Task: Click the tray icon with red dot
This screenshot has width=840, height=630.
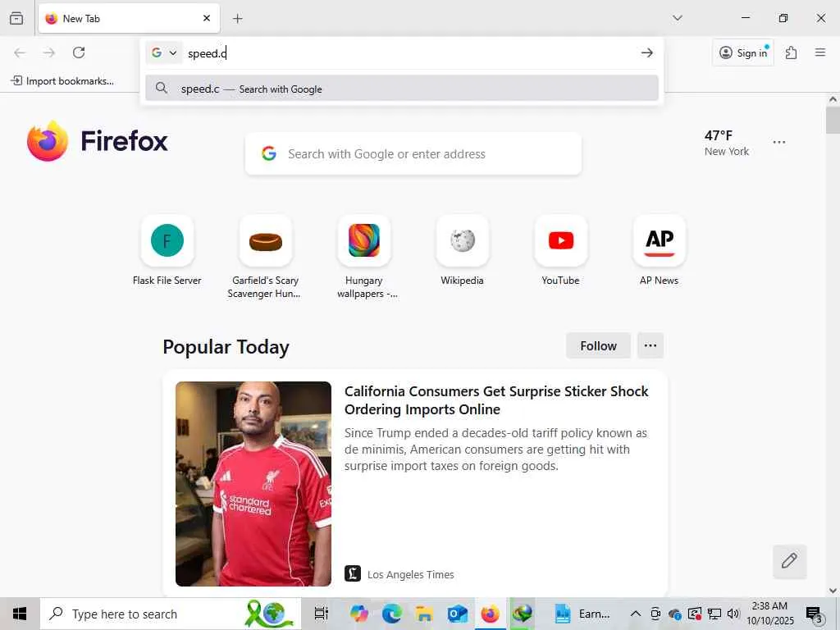Action: click(695, 614)
